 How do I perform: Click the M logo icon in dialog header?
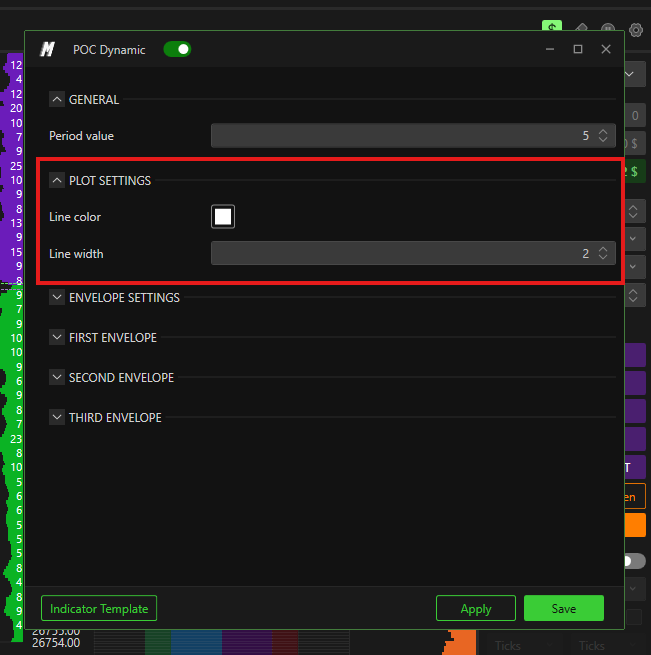pos(47,49)
